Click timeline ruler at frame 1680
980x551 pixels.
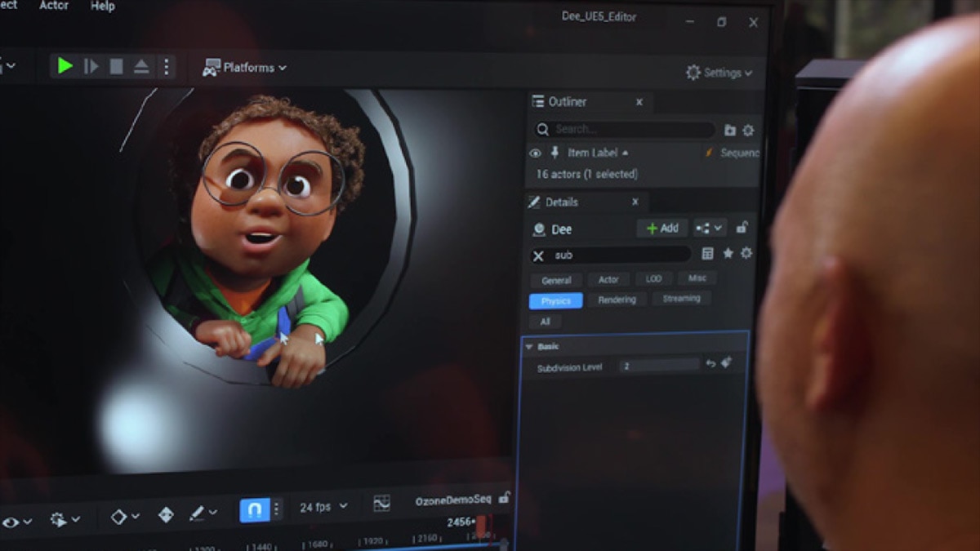coord(317,544)
